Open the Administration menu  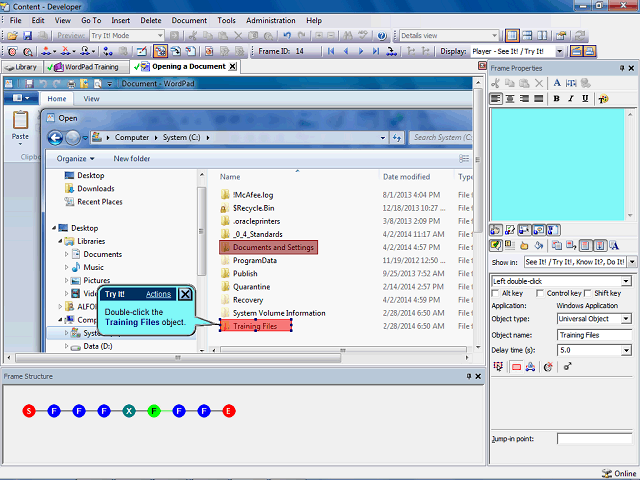coord(271,20)
